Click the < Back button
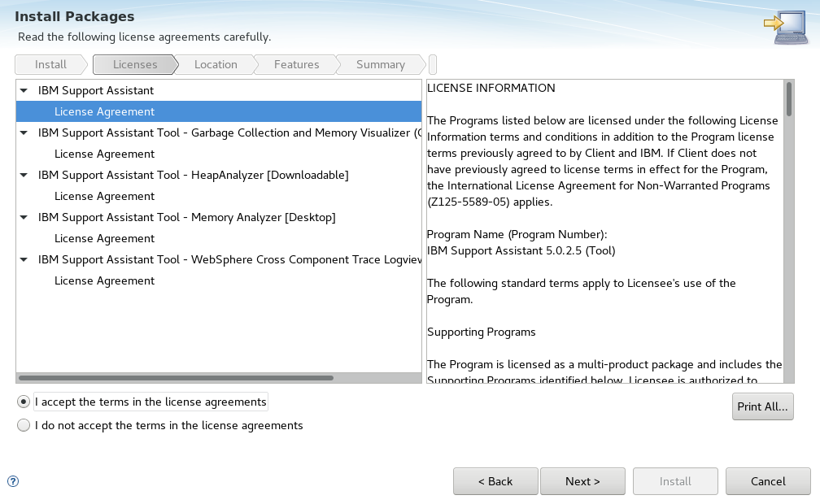 pos(495,481)
